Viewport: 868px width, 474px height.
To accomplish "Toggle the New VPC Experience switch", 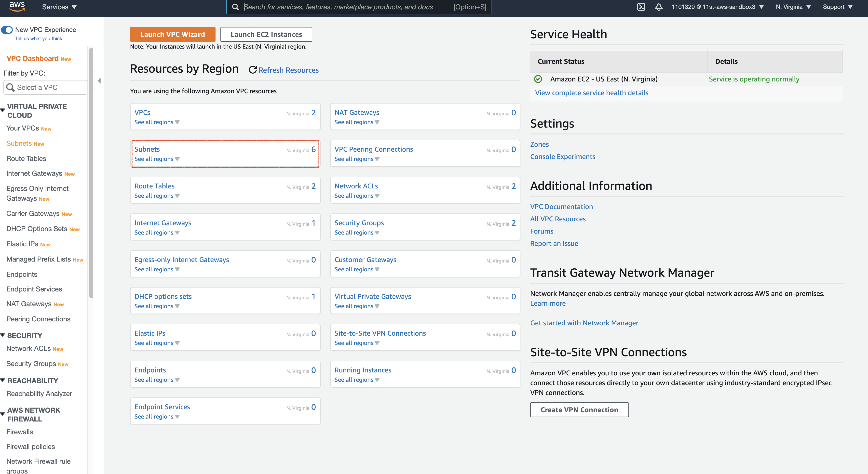I will 7,30.
